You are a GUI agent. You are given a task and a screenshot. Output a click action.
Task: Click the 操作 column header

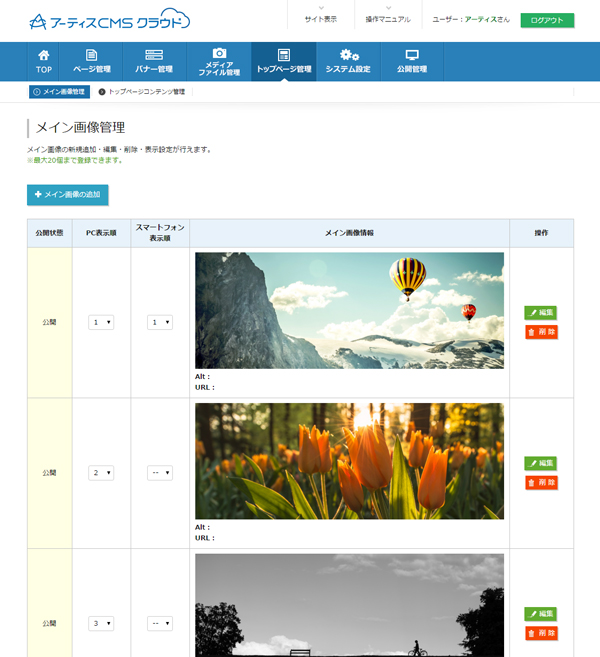click(x=541, y=233)
